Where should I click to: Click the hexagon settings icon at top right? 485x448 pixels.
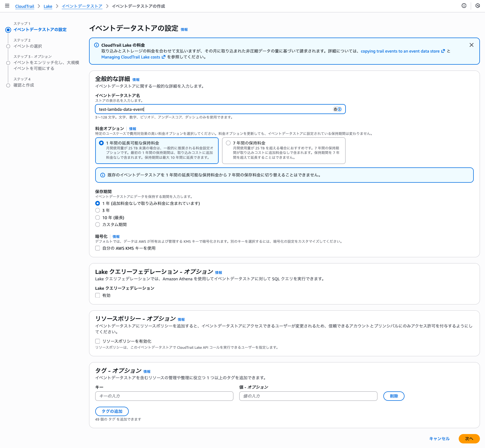tap(477, 6)
